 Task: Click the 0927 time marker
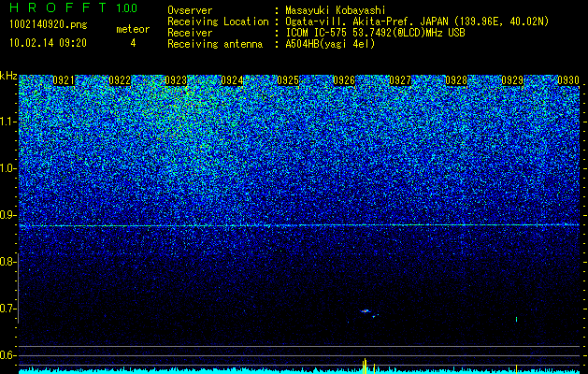[x=400, y=80]
